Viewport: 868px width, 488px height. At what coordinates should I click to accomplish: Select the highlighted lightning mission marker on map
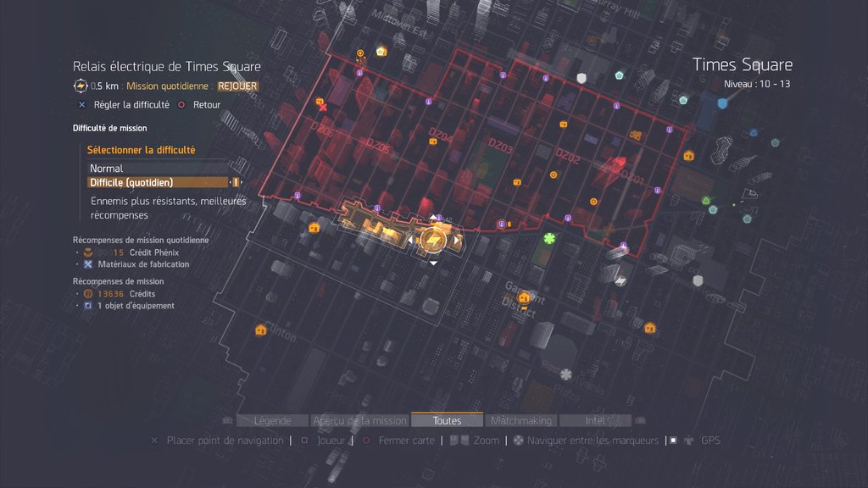(433, 240)
